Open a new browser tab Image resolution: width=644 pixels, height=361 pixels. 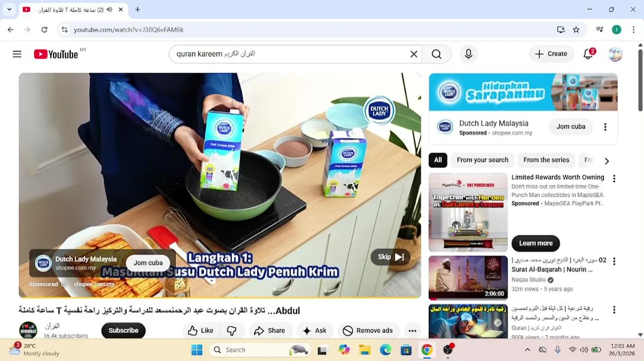pyautogui.click(x=137, y=10)
